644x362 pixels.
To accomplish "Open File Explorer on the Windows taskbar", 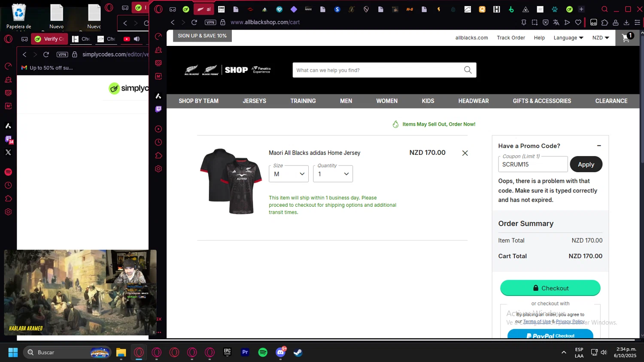I will coord(121,353).
